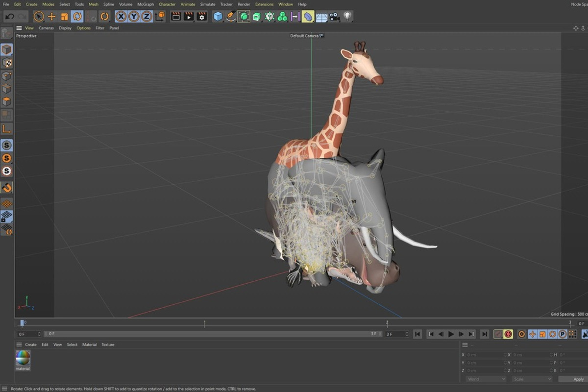Screen dimensions: 588x392
Task: Select the Live Selection tool
Action: point(39,16)
